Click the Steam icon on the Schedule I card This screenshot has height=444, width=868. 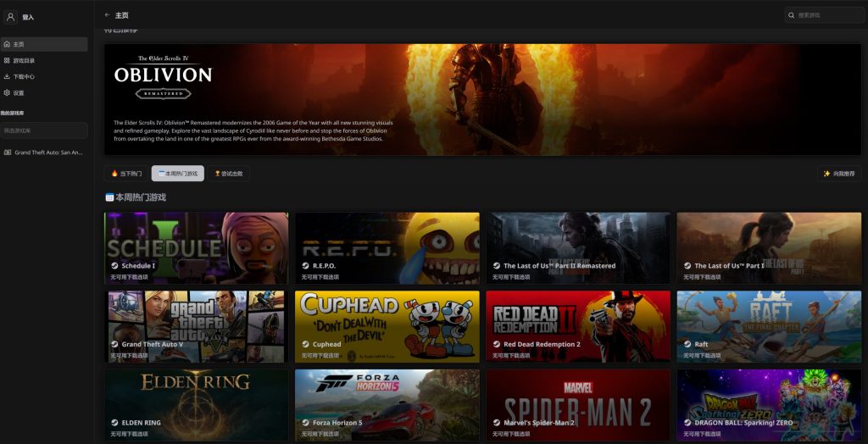(x=114, y=266)
